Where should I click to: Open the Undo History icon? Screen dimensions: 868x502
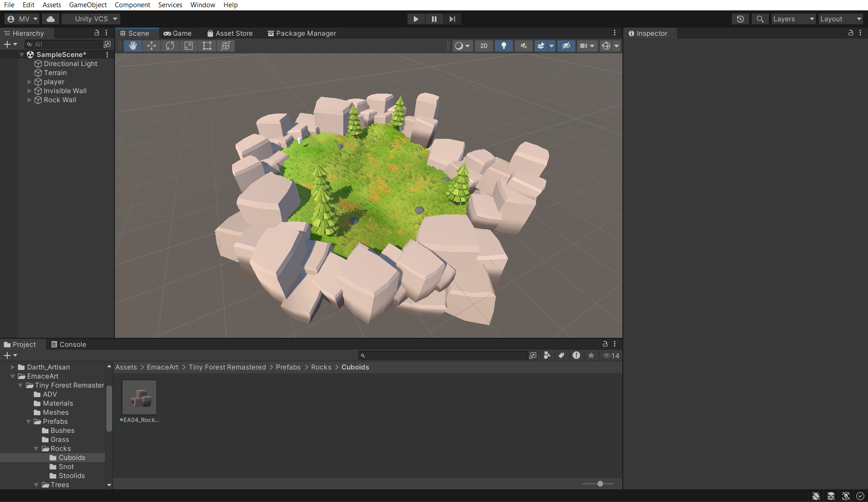click(740, 19)
